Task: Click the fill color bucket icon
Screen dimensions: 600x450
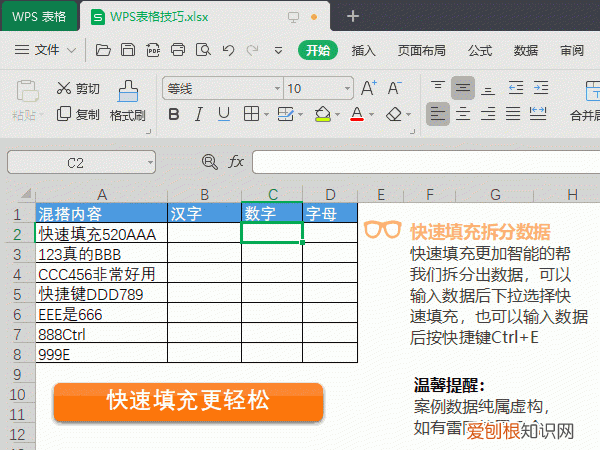Action: pos(323,114)
